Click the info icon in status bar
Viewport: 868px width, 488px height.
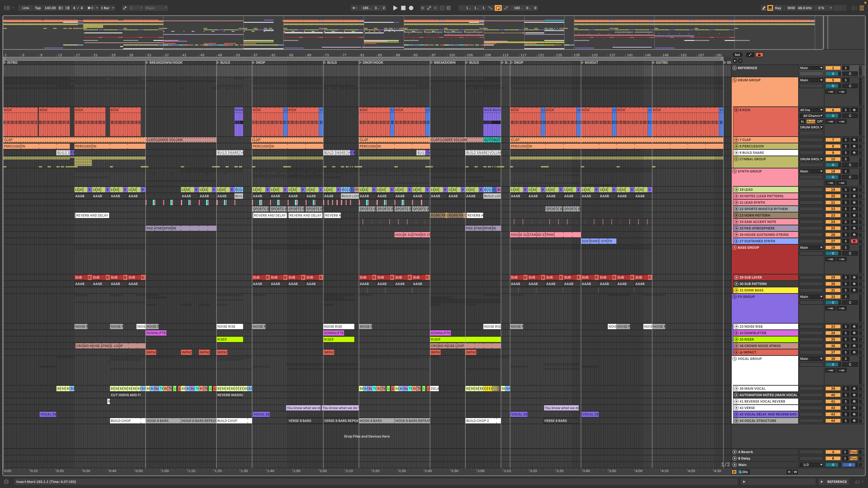[6, 482]
